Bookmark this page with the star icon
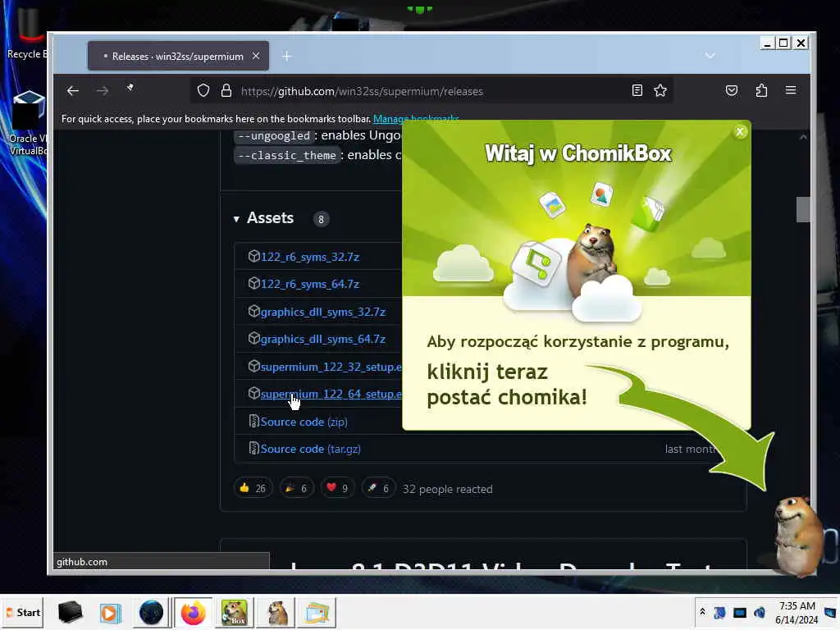This screenshot has height=630, width=840. pyautogui.click(x=660, y=90)
